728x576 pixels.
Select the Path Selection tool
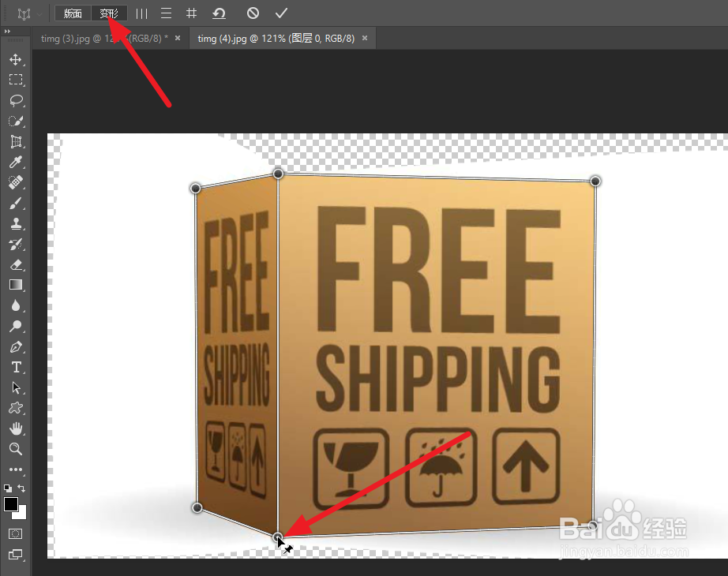16,387
